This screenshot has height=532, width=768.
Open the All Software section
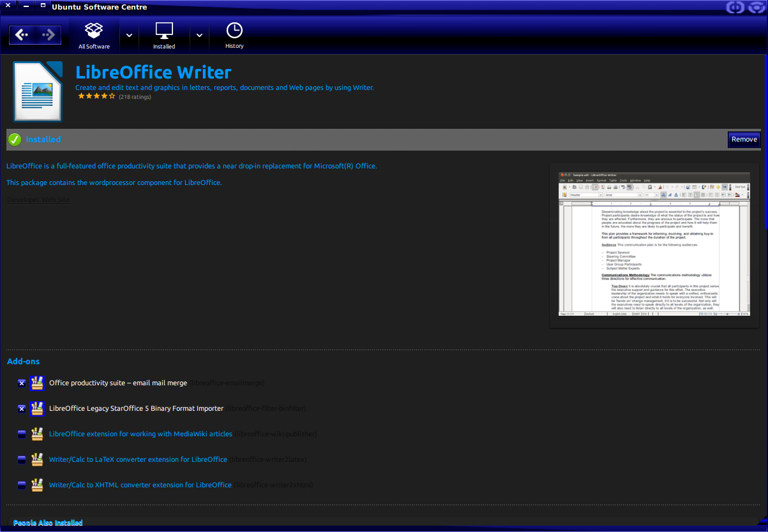94,36
